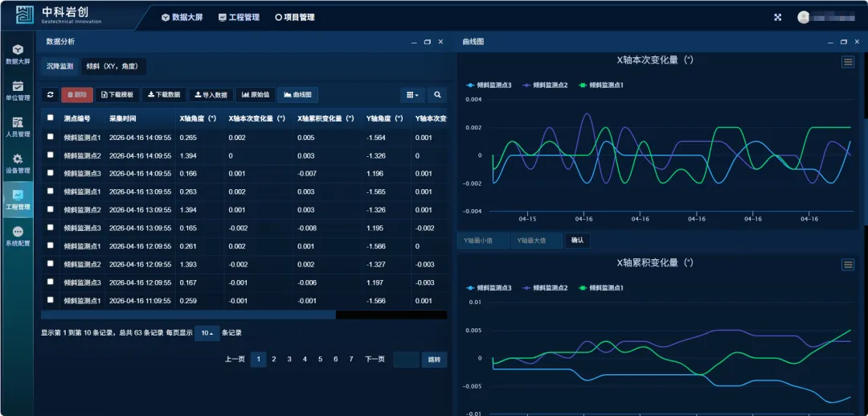This screenshot has height=416, width=868.
Task: Open 人员管理 in the left sidebar
Action: coord(18,127)
